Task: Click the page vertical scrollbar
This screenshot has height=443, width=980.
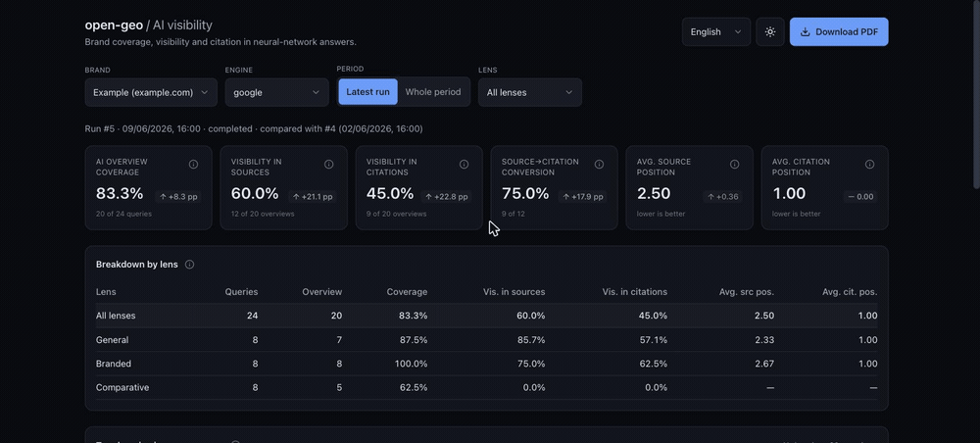Action: pyautogui.click(x=977, y=94)
